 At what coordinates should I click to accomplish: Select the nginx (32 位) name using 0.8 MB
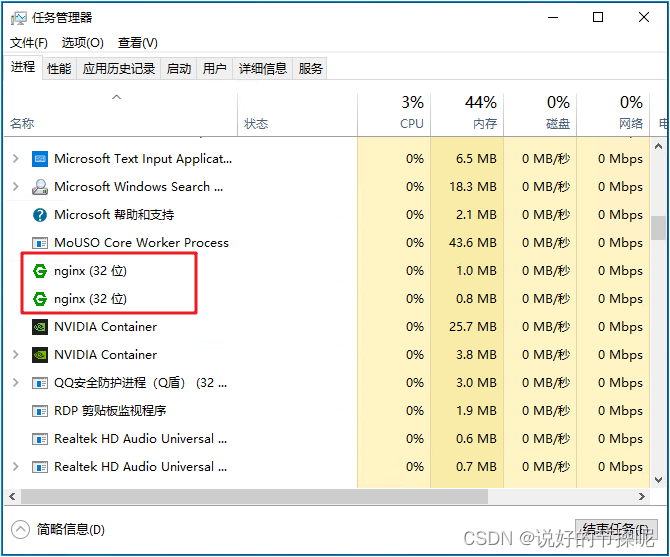(x=91, y=299)
